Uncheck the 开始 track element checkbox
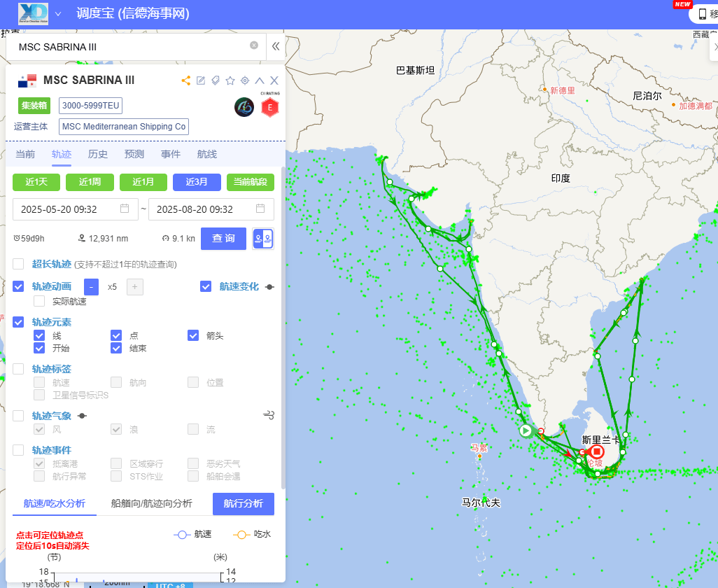Image resolution: width=718 pixels, height=588 pixels. tap(39, 348)
